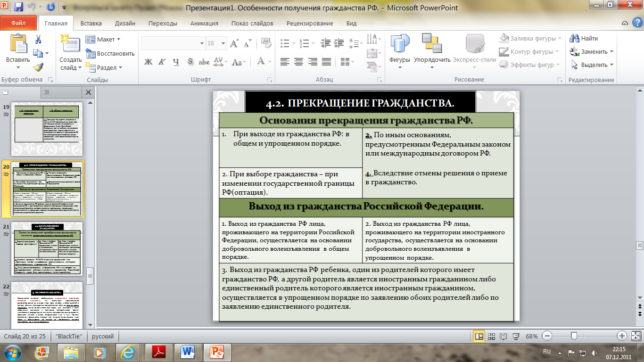Open Windows Explorer folder icon in the taskbar
644x362 pixels.
coord(71,352)
